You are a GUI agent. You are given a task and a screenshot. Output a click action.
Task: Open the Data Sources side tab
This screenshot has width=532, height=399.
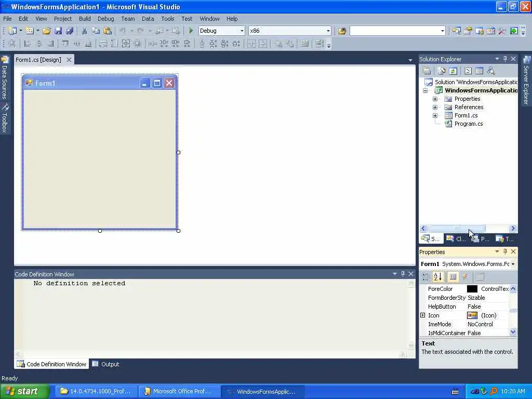click(x=5, y=78)
